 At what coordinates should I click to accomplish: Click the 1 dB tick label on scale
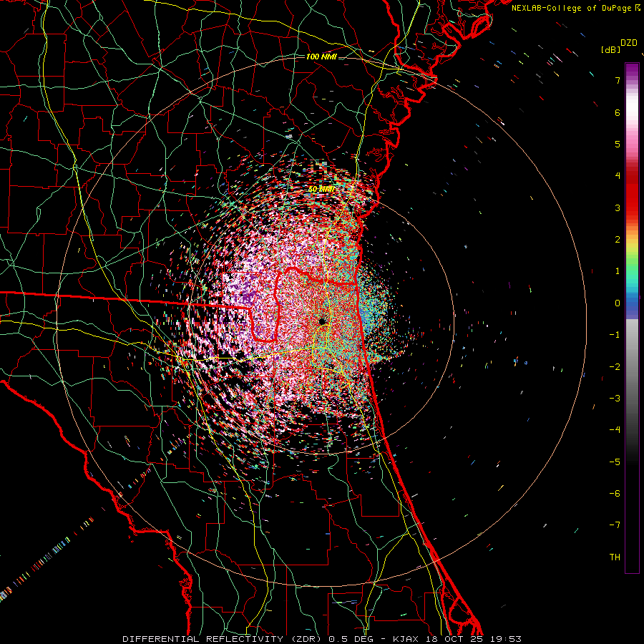[618, 271]
